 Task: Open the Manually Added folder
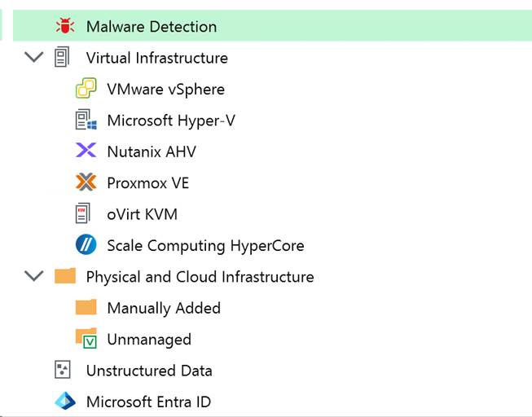tap(163, 308)
